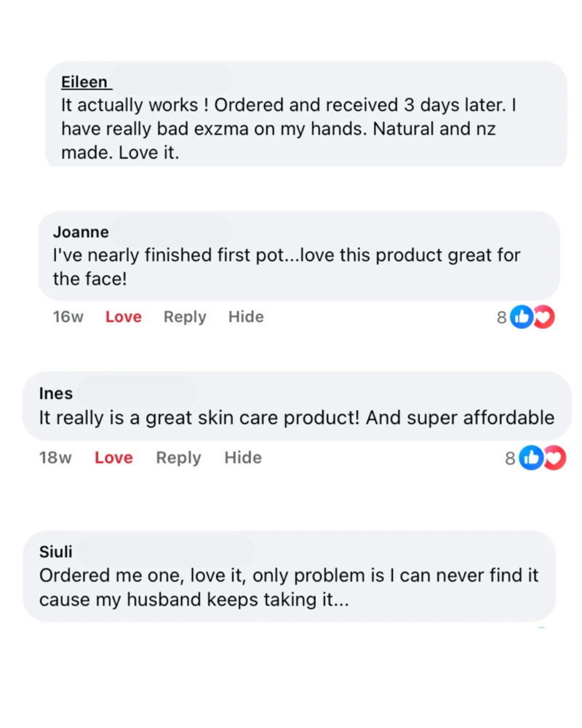Click the '18w' timestamp under Ines's comment
The width and height of the screenshot is (582, 728).
coord(55,457)
